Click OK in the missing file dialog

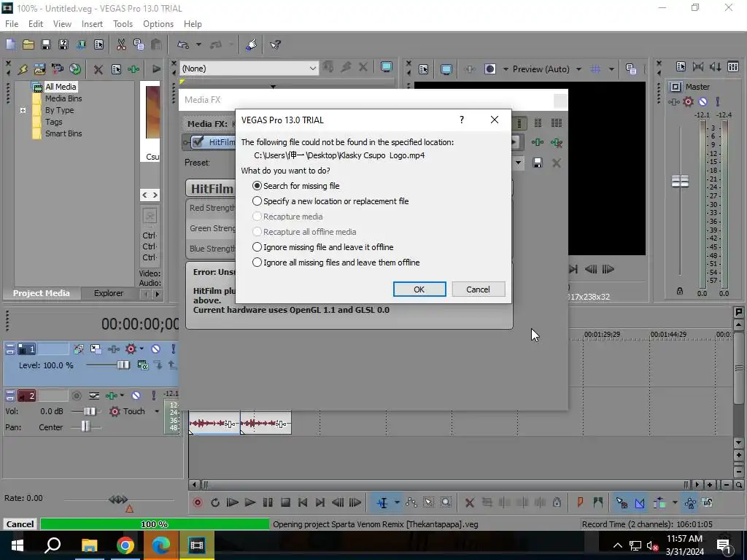[x=419, y=289]
